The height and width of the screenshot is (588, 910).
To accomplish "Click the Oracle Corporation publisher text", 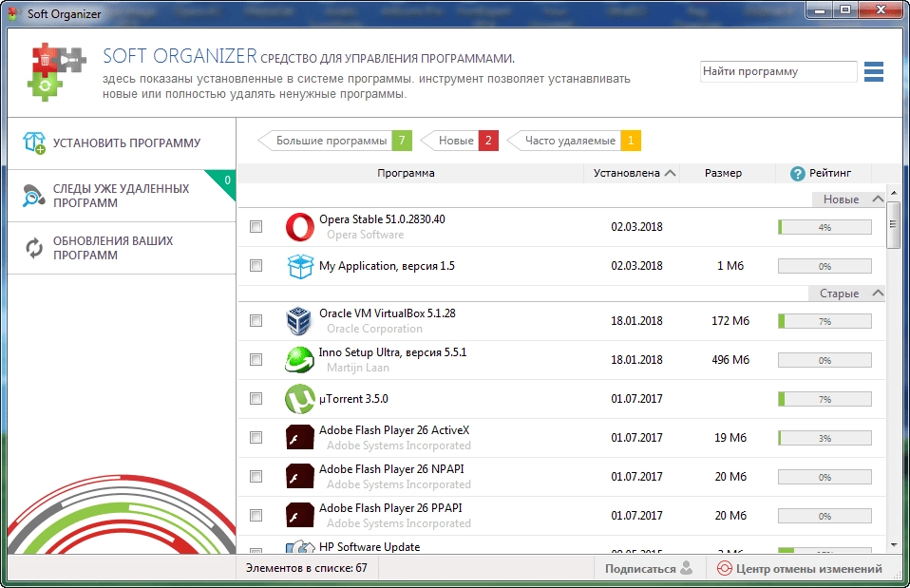I will (374, 329).
